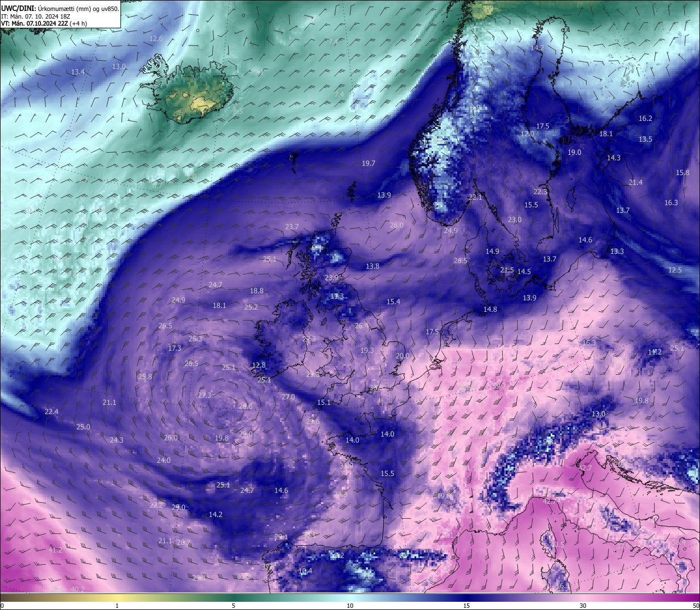700x610 pixels.
Task: Select the 27.0 value southeast of Ireland
Action: [288, 397]
